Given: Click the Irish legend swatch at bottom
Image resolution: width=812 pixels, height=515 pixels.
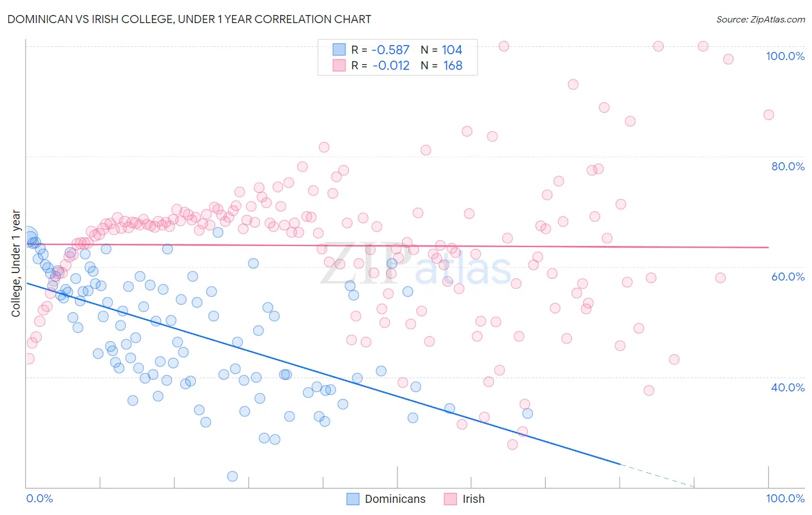Looking at the screenshot, I should (450, 499).
